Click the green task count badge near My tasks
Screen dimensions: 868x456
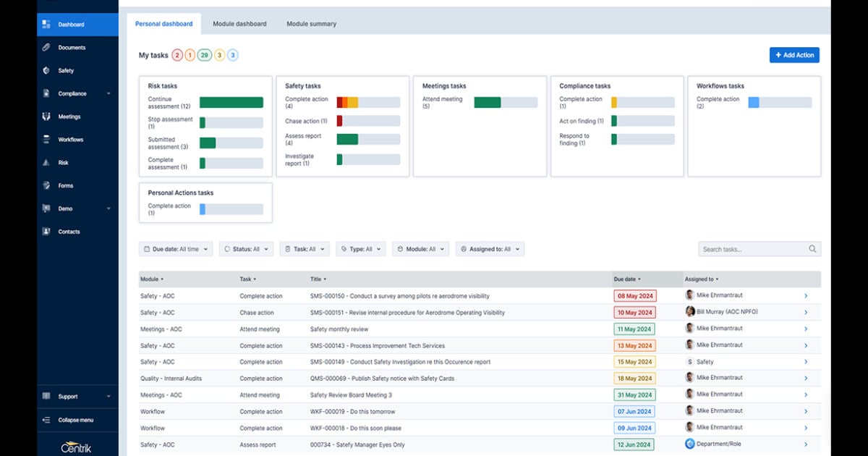click(205, 54)
